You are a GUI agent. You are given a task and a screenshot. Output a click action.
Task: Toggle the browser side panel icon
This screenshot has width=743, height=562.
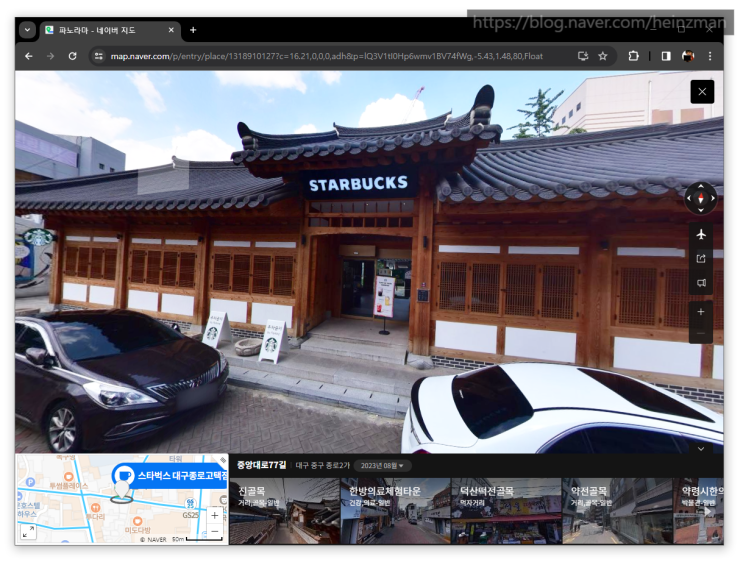pos(666,56)
